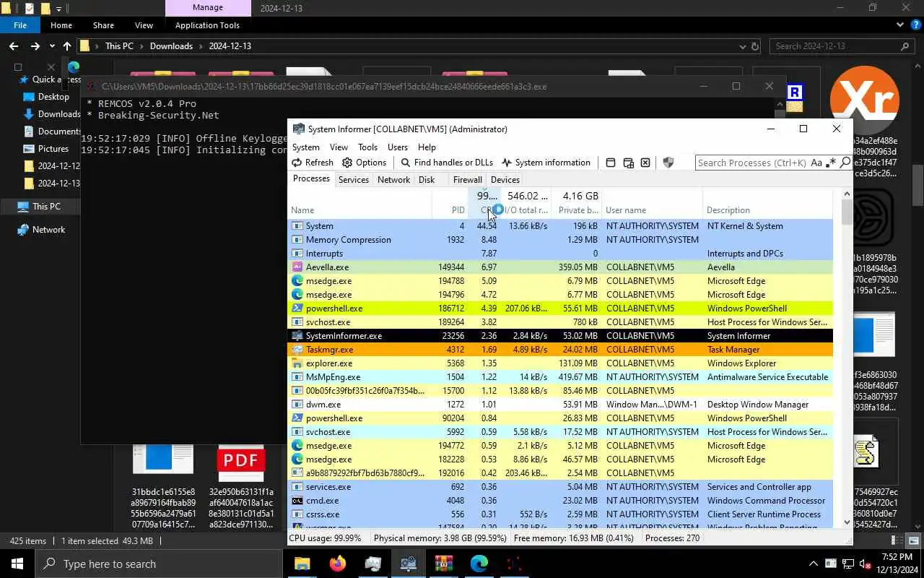This screenshot has height=578, width=924.
Task: Open Firefox from the taskbar
Action: click(337, 564)
